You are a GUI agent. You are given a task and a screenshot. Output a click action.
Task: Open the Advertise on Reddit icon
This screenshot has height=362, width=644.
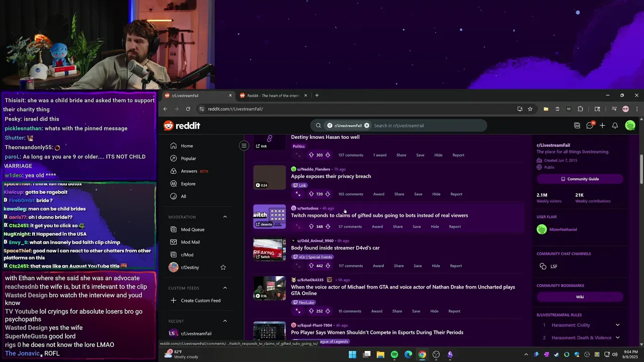pyautogui.click(x=577, y=126)
